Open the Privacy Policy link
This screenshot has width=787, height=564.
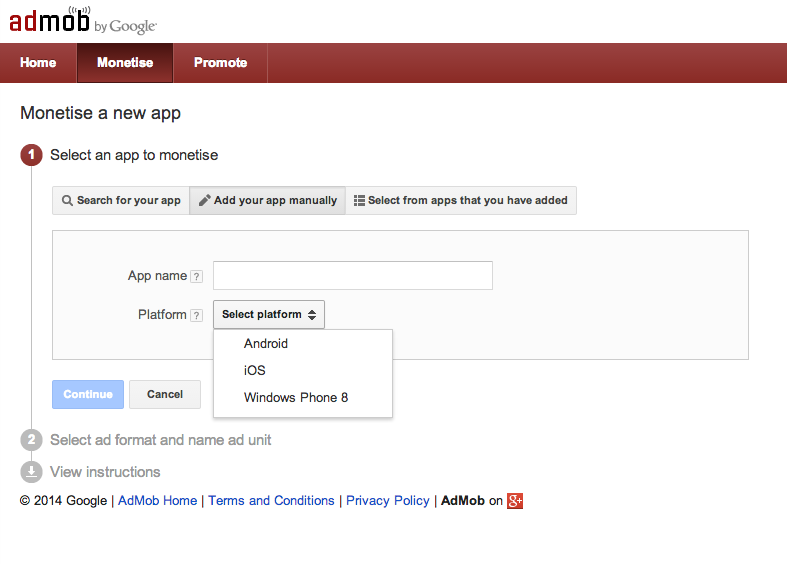tap(388, 501)
